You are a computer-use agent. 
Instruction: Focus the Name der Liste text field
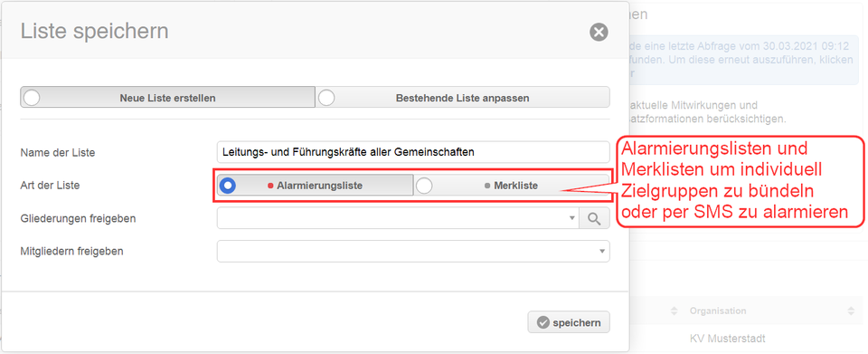click(413, 152)
